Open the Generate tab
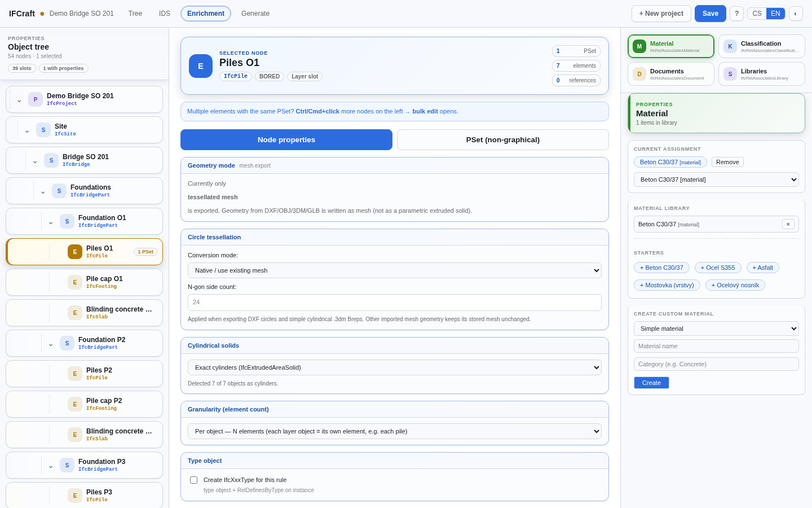The image size is (812, 508). tap(255, 14)
